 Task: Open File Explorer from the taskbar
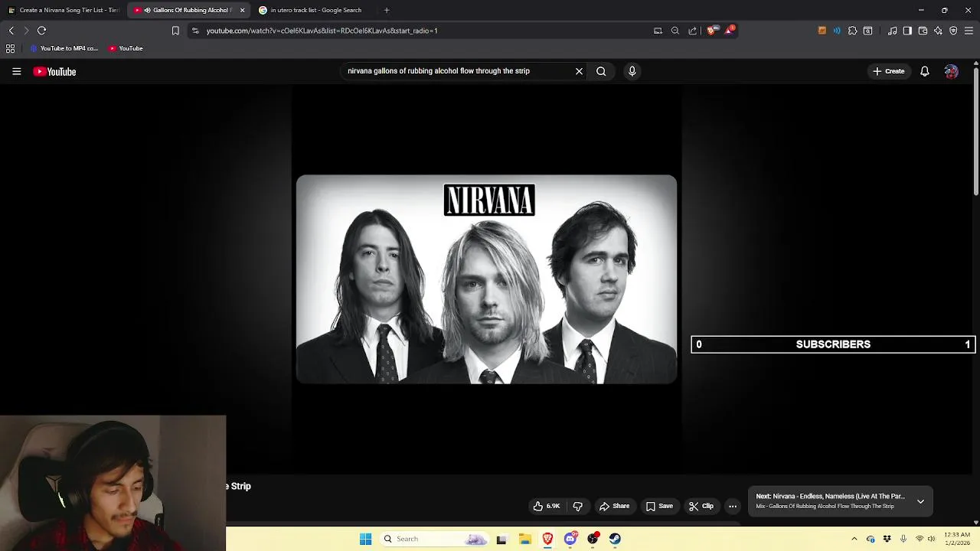coord(524,539)
